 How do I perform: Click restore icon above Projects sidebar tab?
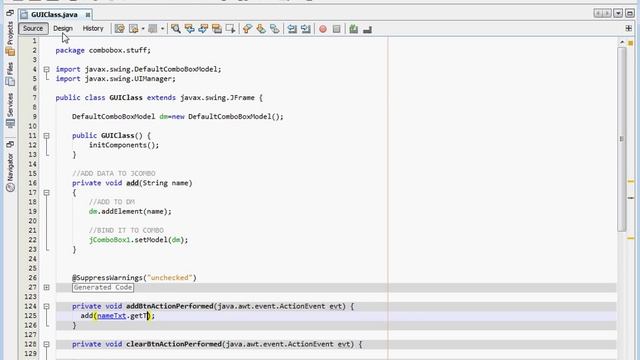[10, 13]
